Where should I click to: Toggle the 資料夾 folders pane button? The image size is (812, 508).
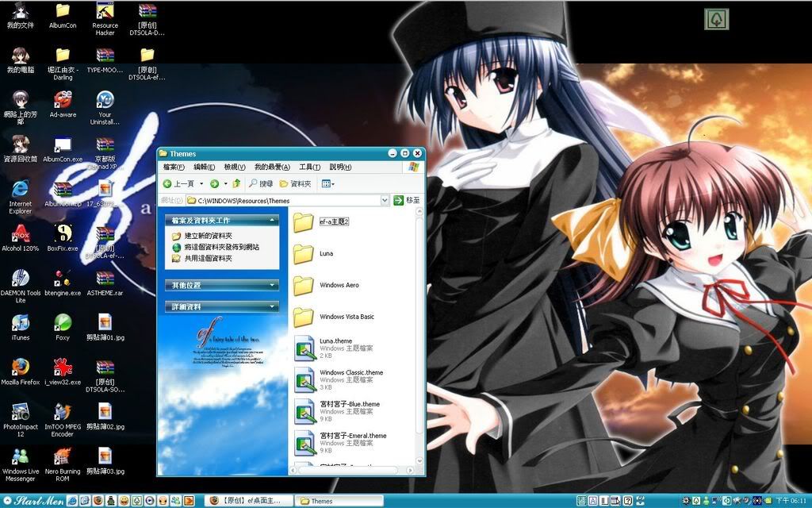(x=295, y=183)
